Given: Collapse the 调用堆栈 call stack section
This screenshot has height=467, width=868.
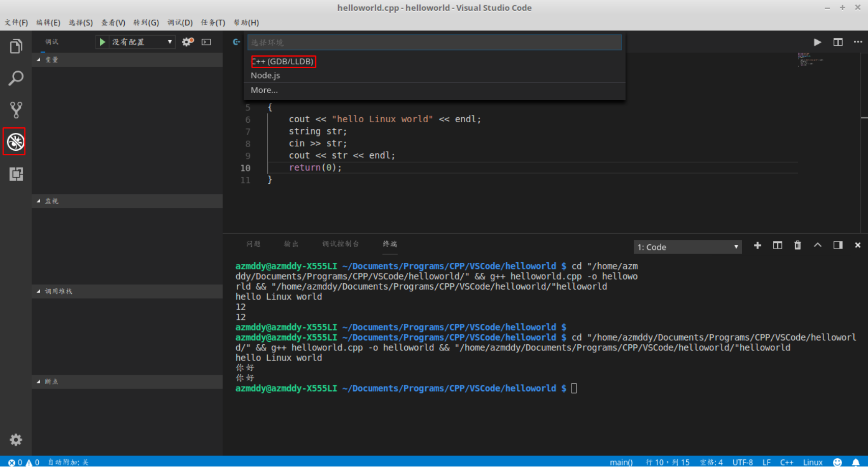Looking at the screenshot, I should click(x=127, y=291).
